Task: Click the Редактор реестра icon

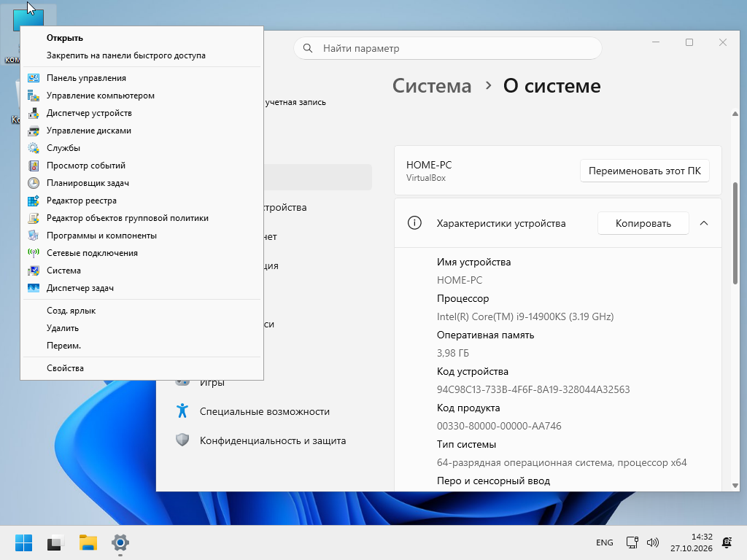Action: pyautogui.click(x=34, y=201)
